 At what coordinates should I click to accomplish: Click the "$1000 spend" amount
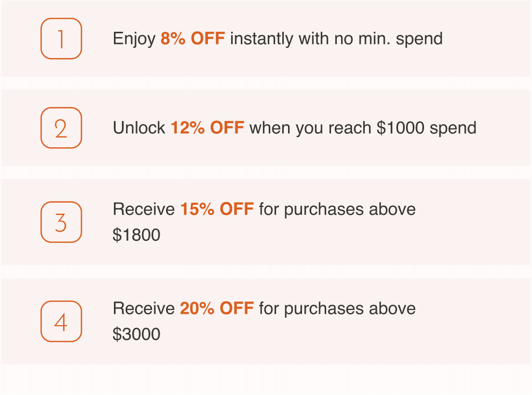[427, 128]
